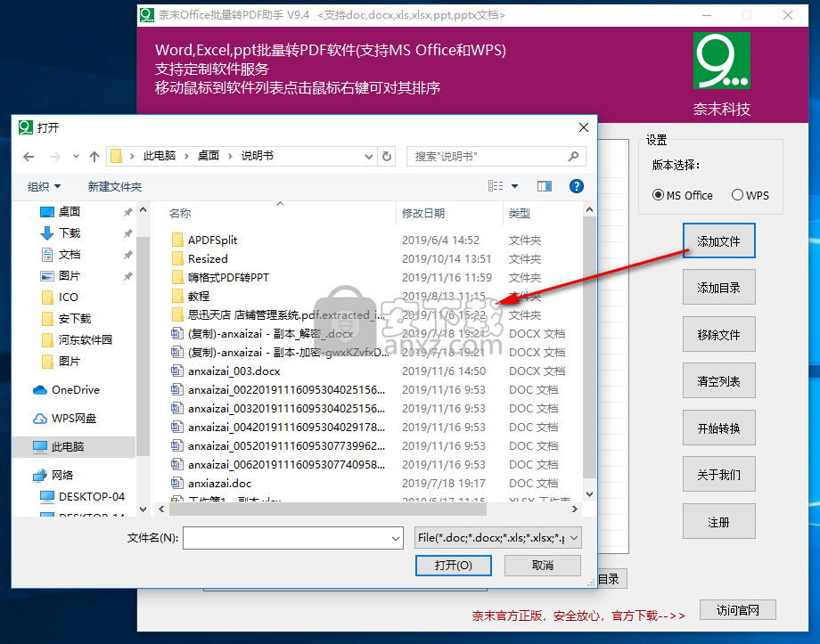Click file list horizontal scrollbar

click(327, 509)
